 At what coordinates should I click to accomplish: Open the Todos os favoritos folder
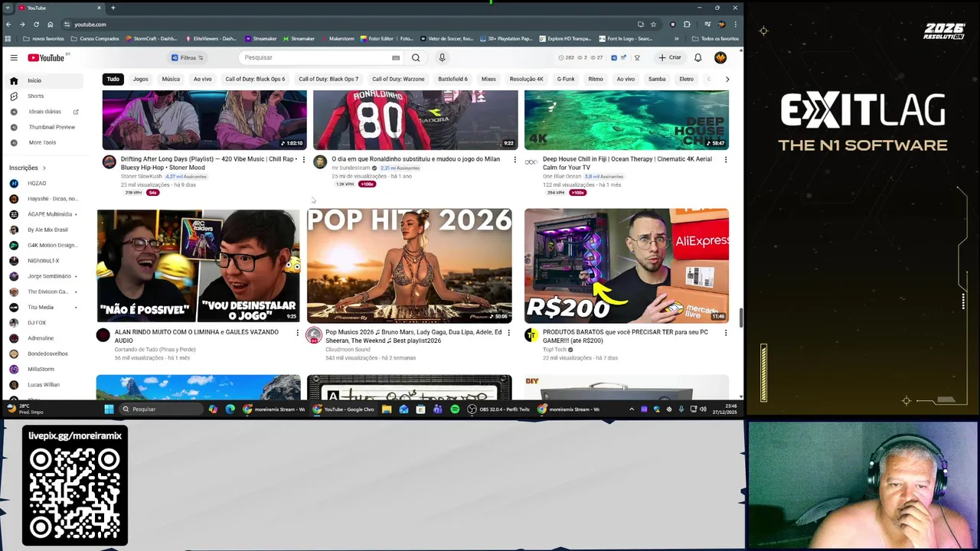[x=716, y=38]
